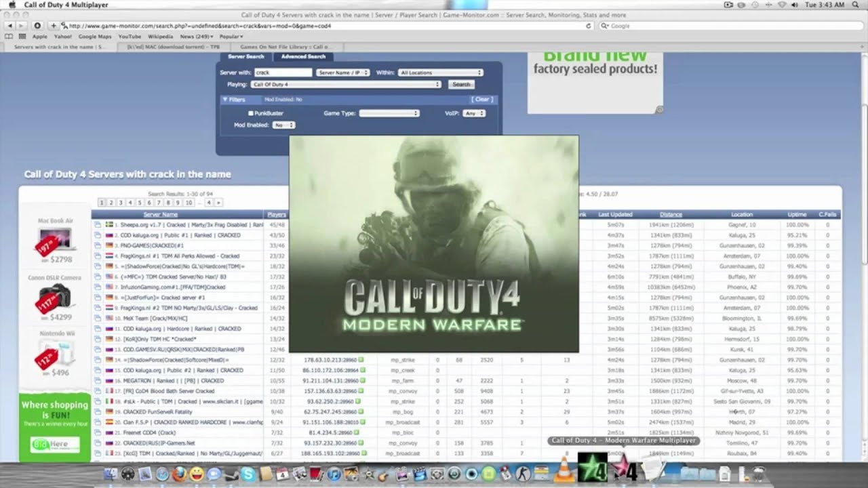
Task: Open the Mod Enabled dropdown
Action: pos(283,125)
